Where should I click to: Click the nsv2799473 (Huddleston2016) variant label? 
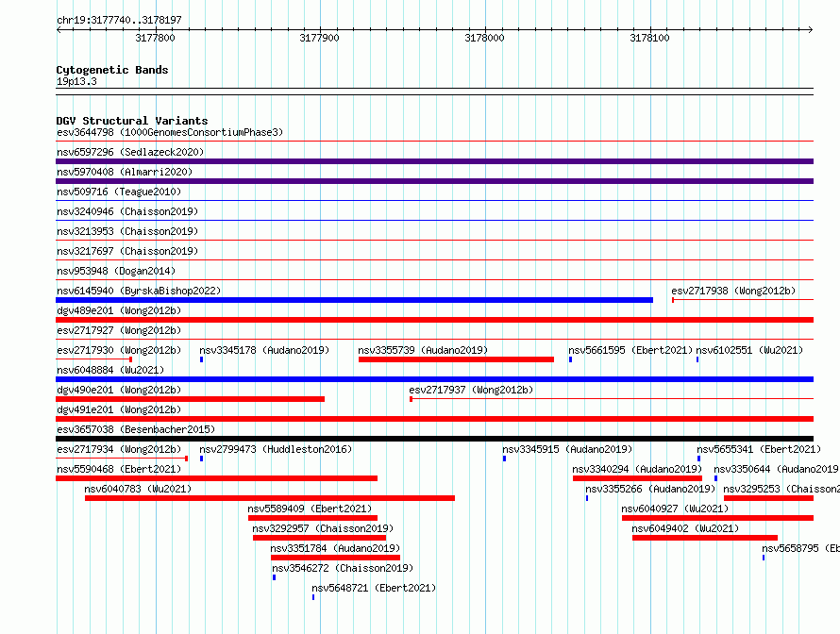coord(276,449)
